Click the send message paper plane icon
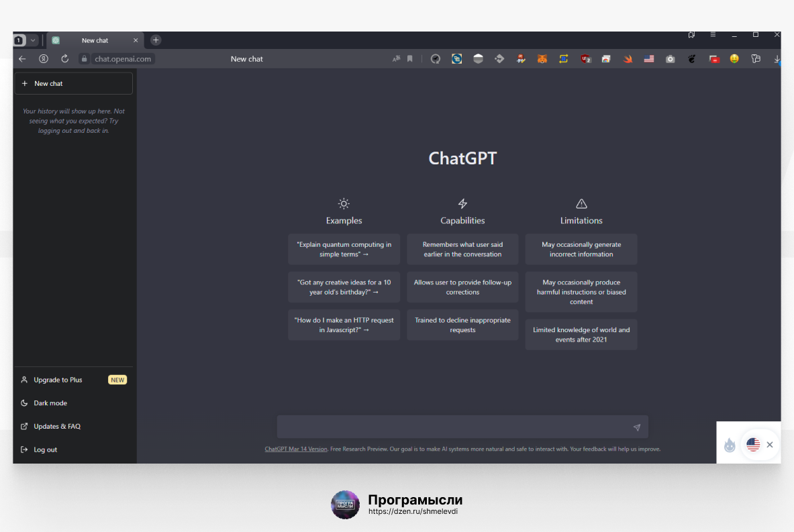Viewport: 794px width, 532px height. (x=636, y=427)
